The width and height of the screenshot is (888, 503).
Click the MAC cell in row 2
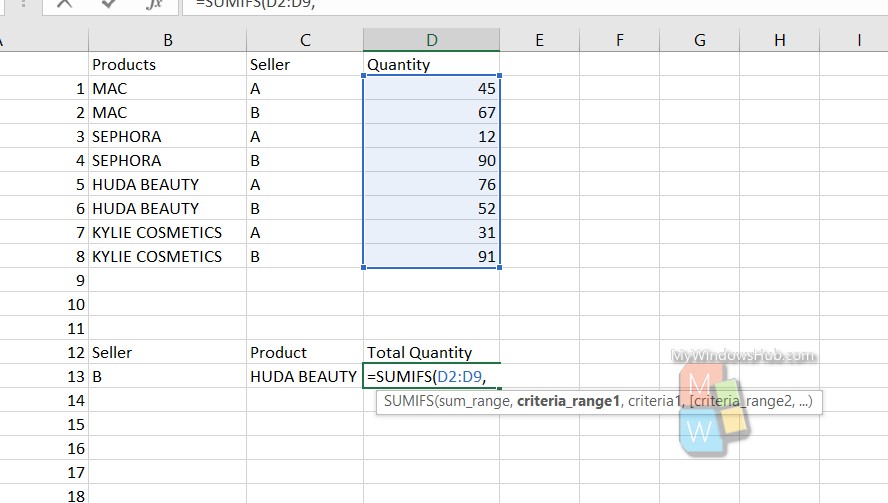pyautogui.click(x=168, y=112)
